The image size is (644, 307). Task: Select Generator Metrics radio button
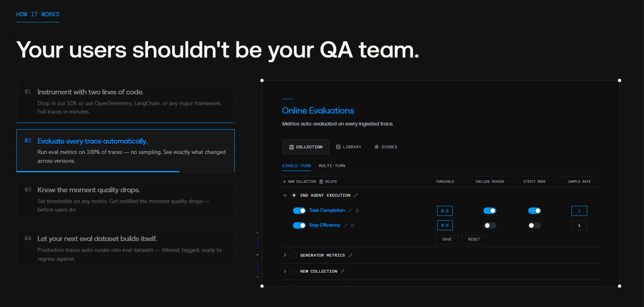coord(294,255)
